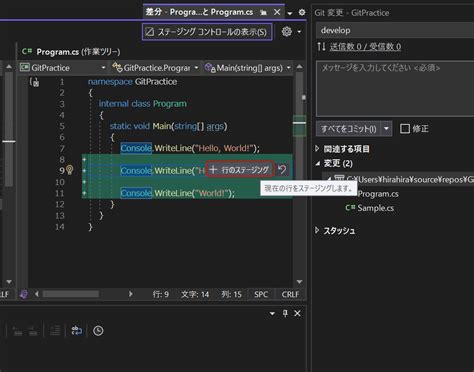This screenshot has width=474, height=372.
Task: Click the 行のステージング button
Action: (x=240, y=170)
